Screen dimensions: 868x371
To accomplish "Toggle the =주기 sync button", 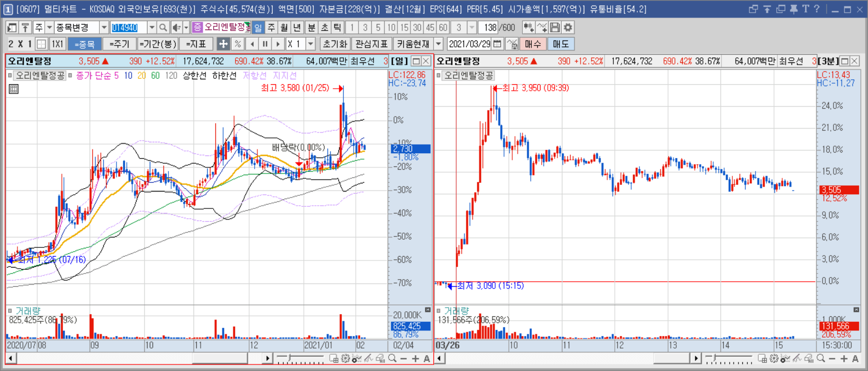I will click(x=119, y=44).
